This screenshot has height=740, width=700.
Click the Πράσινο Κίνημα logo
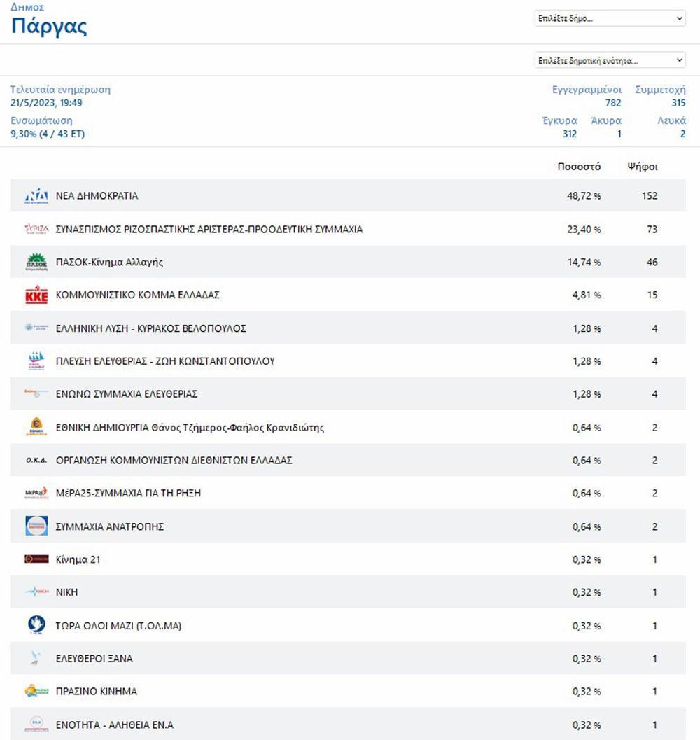[x=36, y=691]
